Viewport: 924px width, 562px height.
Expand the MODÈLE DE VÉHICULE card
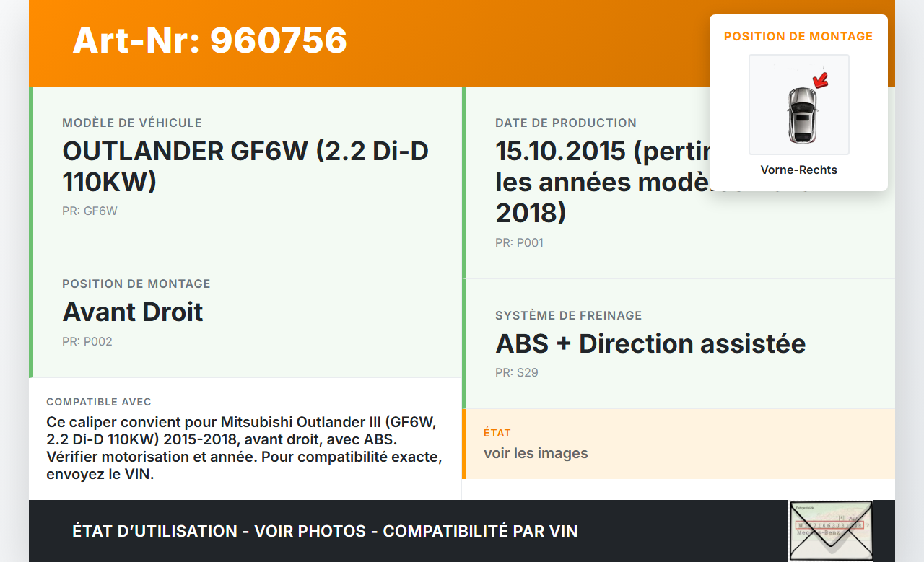245,166
